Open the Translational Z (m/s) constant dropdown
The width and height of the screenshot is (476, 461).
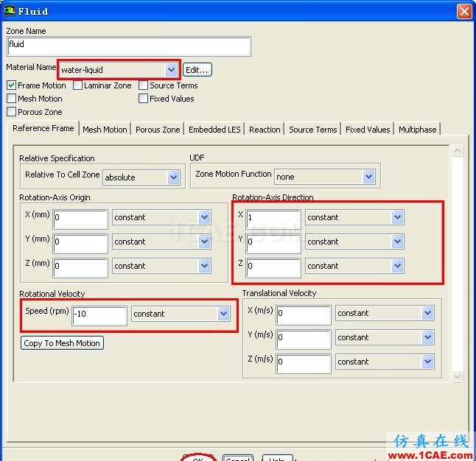coord(385,362)
